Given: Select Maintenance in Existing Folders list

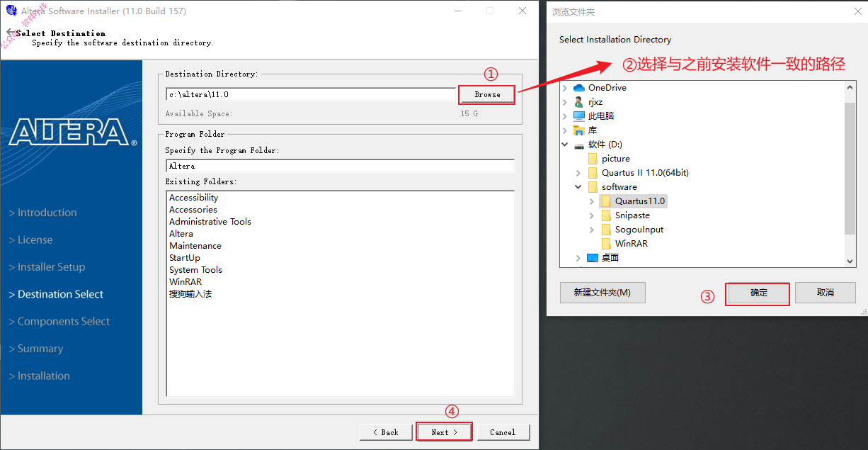Looking at the screenshot, I should [x=195, y=246].
